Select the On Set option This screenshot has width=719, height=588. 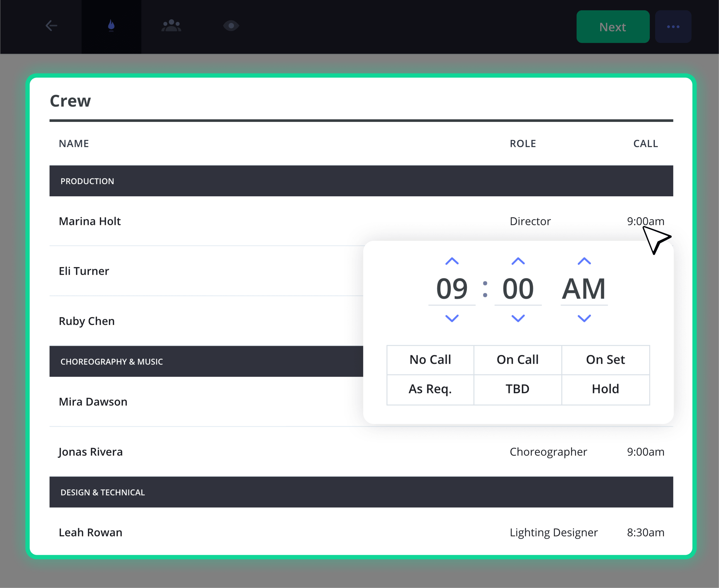tap(605, 360)
